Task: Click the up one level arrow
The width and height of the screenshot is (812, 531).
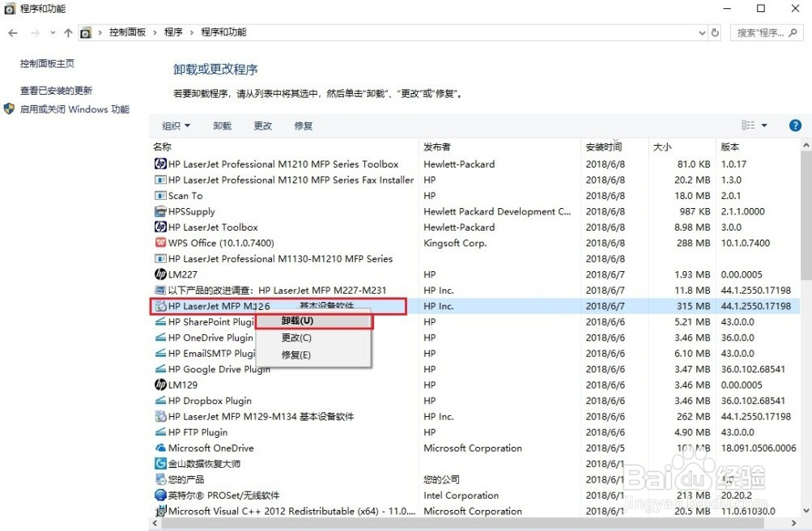Action: click(68, 32)
